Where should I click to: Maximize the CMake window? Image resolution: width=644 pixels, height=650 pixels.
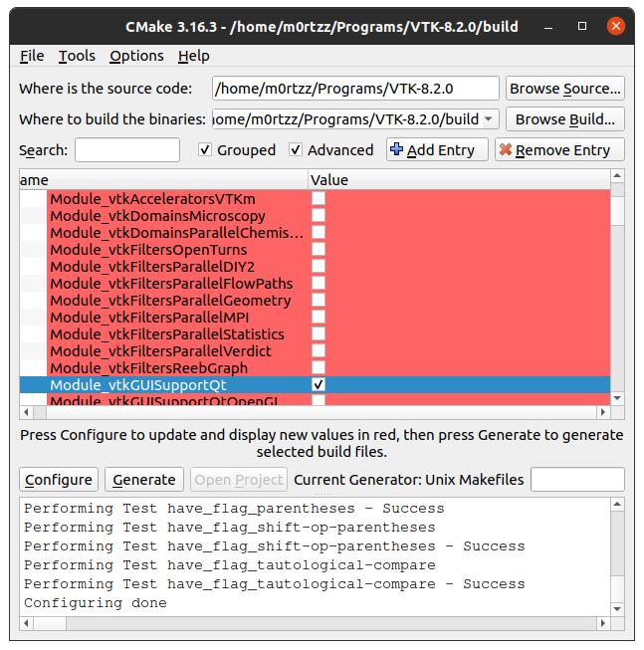coord(582,26)
